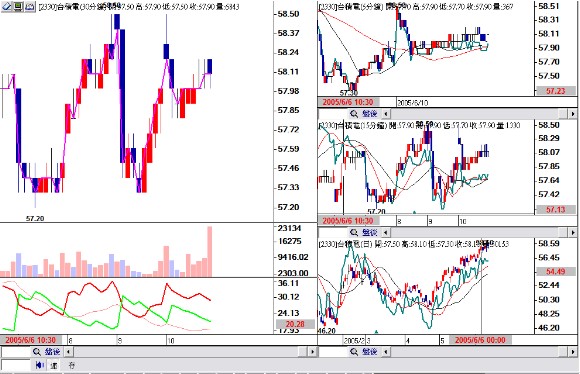
Task: Click the right scroll arrow below the daily chart
Action: (x=573, y=351)
